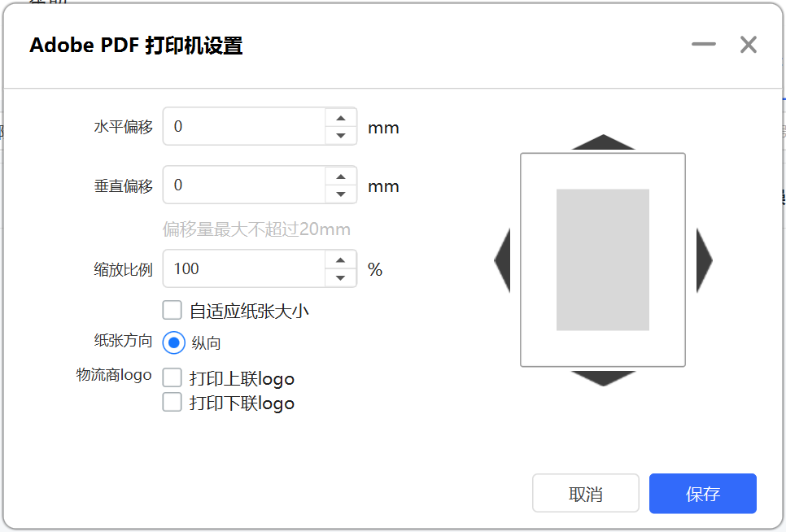786x532 pixels.
Task: Click the gray page preview thumbnail
Action: 603,260
